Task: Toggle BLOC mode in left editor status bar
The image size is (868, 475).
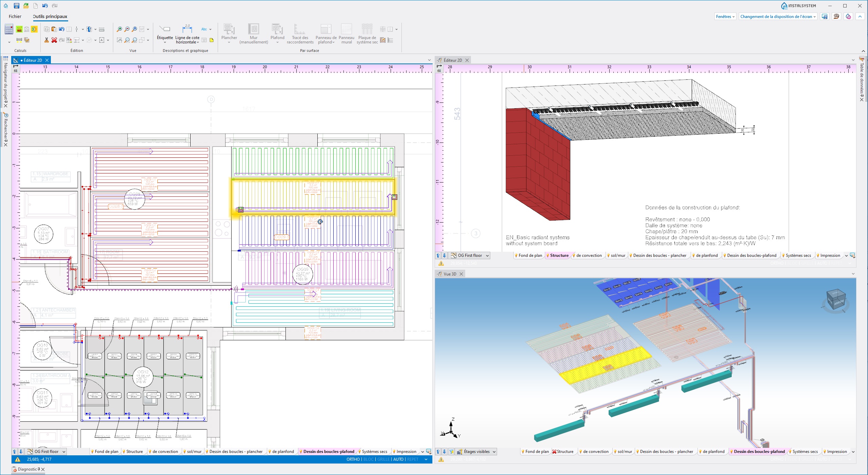Action: [x=368, y=459]
